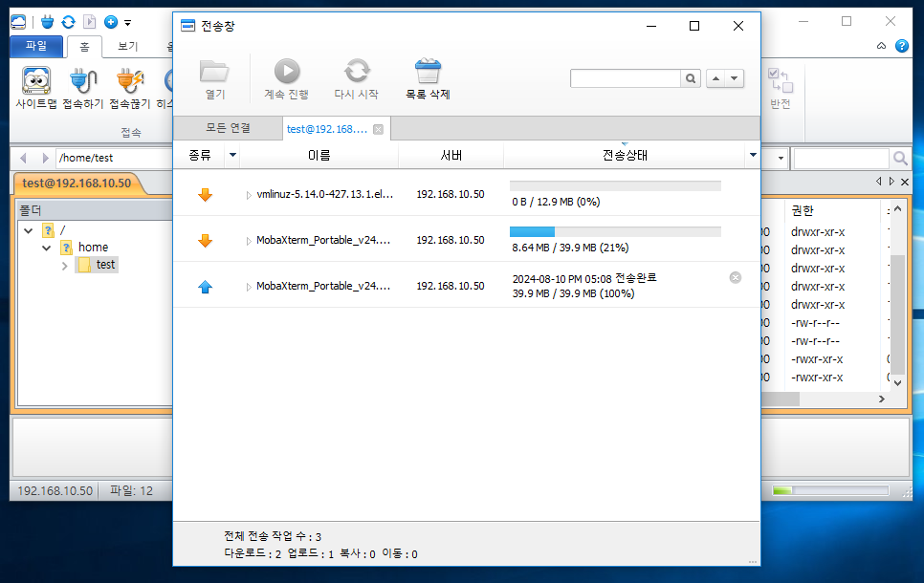Open the 종류 column filter dropdown
924x583 pixels.
(232, 155)
